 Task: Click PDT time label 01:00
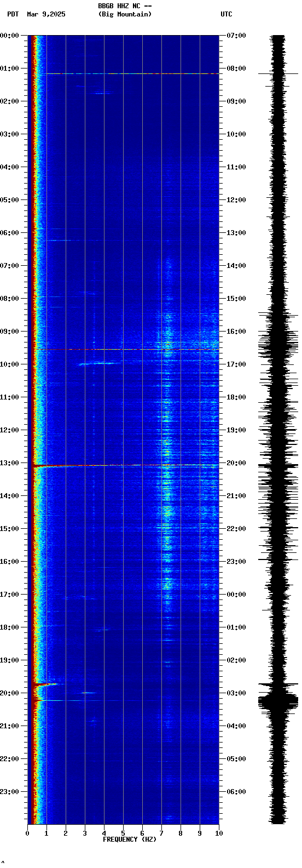pos(10,68)
